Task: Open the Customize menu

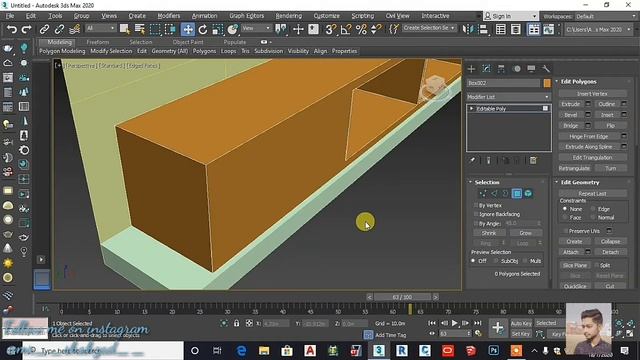Action: point(327,16)
